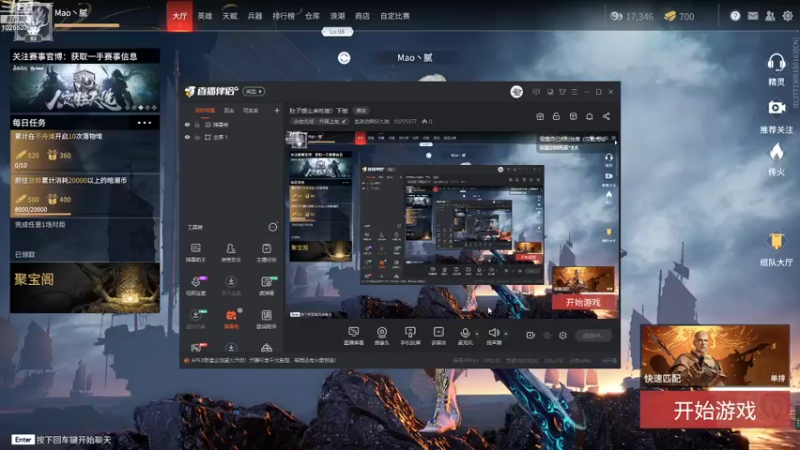
Task: Switch to the 天赋 tab
Action: click(230, 16)
